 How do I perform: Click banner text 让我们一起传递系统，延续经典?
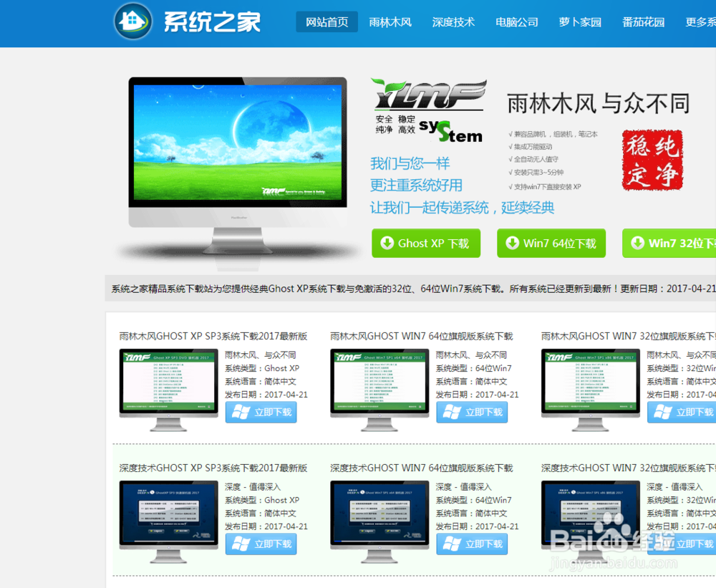tap(462, 208)
